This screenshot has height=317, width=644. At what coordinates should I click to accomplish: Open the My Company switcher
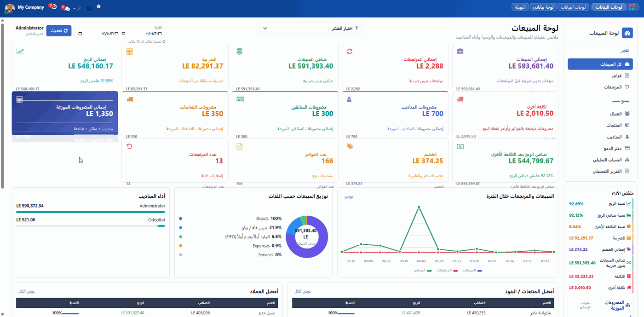(x=31, y=7)
